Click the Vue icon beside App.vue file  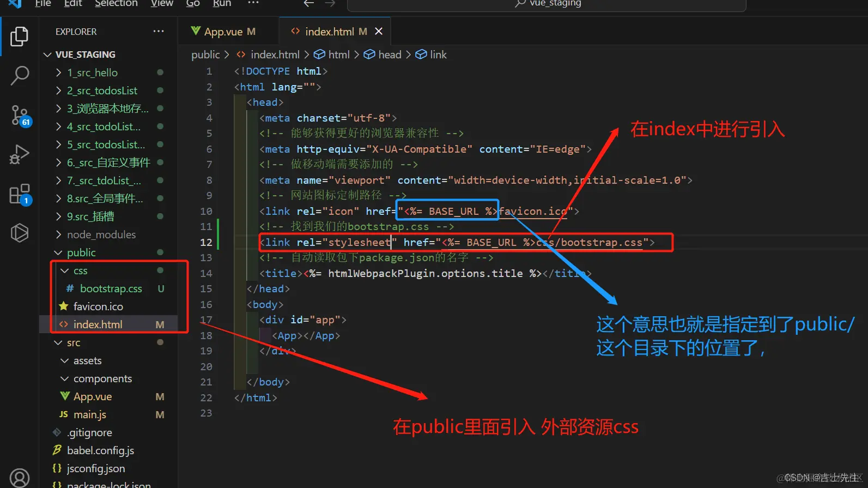click(x=65, y=396)
